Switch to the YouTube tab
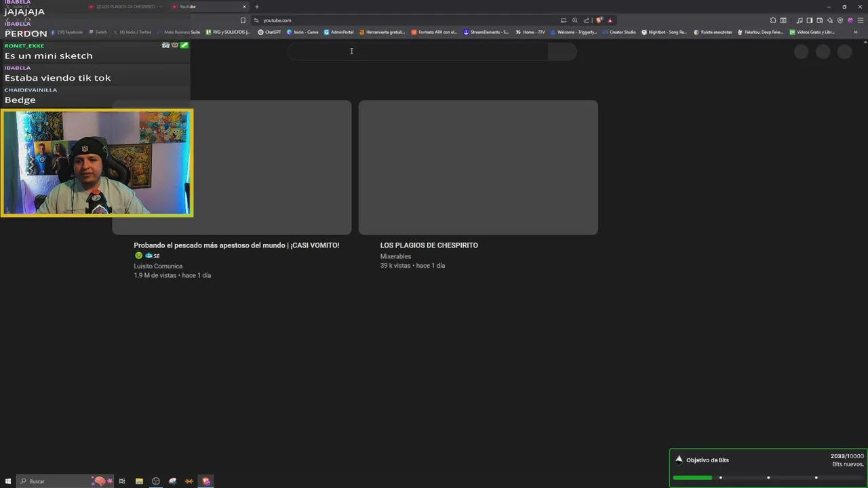The width and height of the screenshot is (868, 488). [x=208, y=7]
